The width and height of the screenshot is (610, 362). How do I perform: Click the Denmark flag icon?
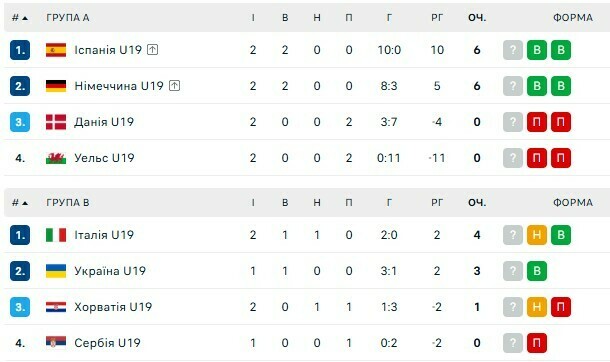tap(56, 122)
